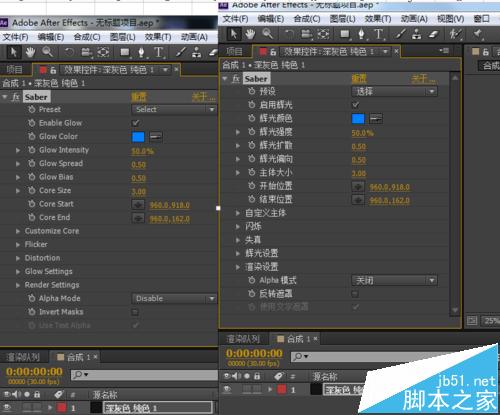Select the Brush tool in right window toolbar

point(401,34)
